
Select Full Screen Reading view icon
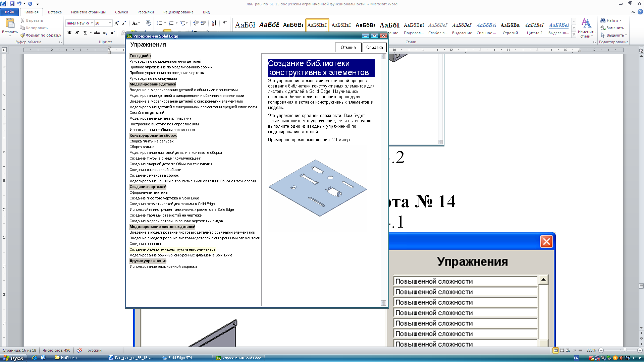(562, 350)
